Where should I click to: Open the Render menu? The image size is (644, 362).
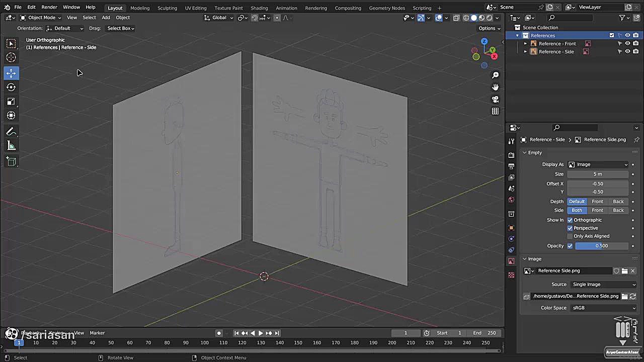49,8
